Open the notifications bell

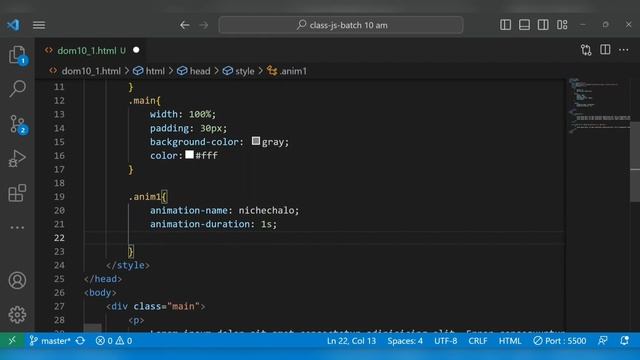624,340
